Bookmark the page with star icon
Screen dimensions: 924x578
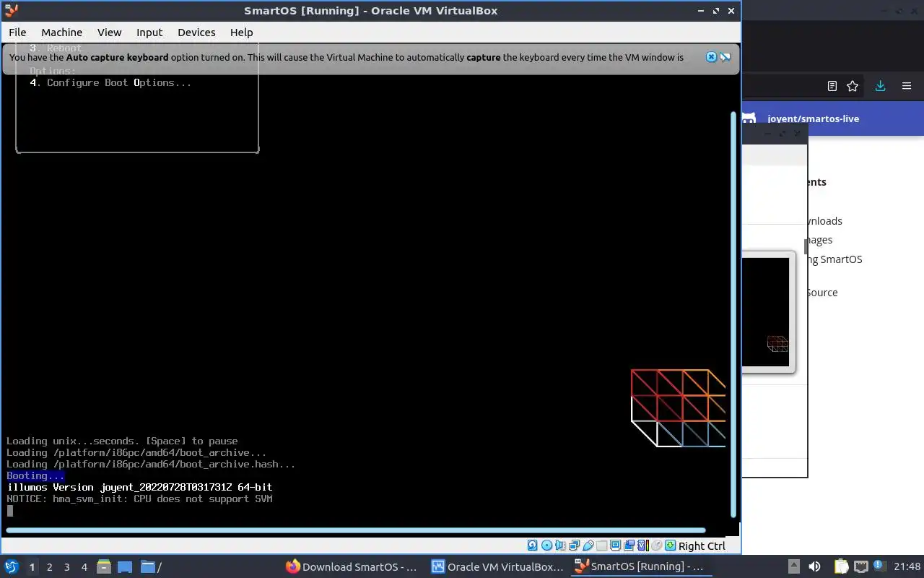tap(853, 86)
